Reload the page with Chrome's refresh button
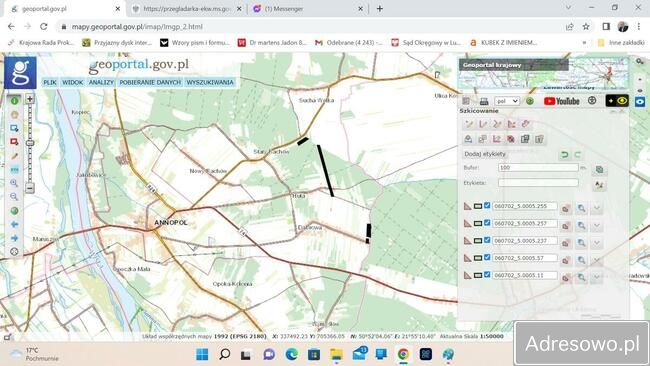This screenshot has width=650, height=366. pos(44,27)
